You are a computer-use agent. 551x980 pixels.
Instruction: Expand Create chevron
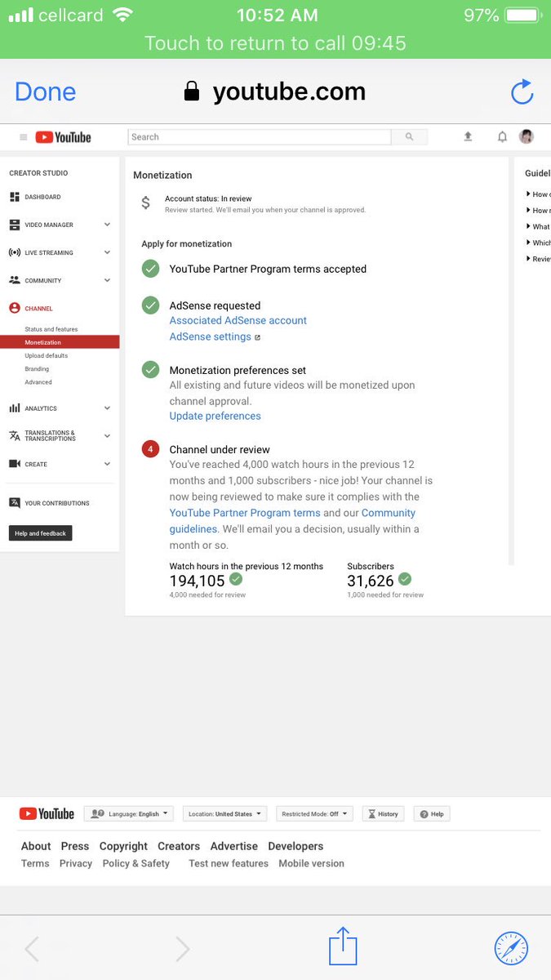[x=107, y=464]
